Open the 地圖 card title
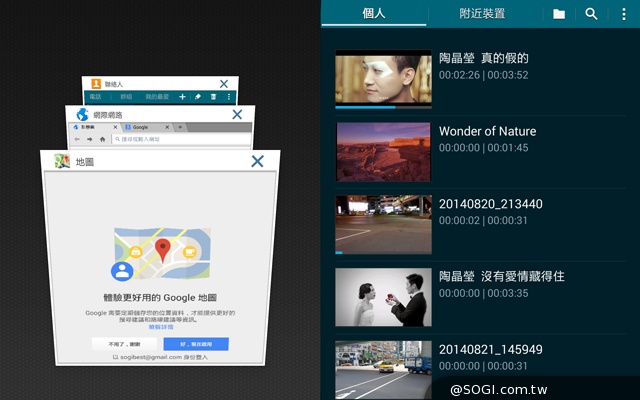 point(85,162)
